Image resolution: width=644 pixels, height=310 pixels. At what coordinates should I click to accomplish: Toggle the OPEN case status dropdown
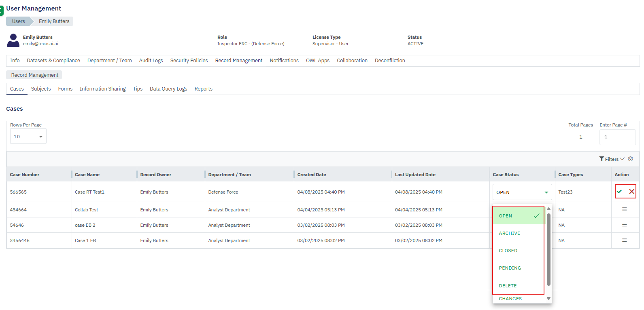coord(522,192)
